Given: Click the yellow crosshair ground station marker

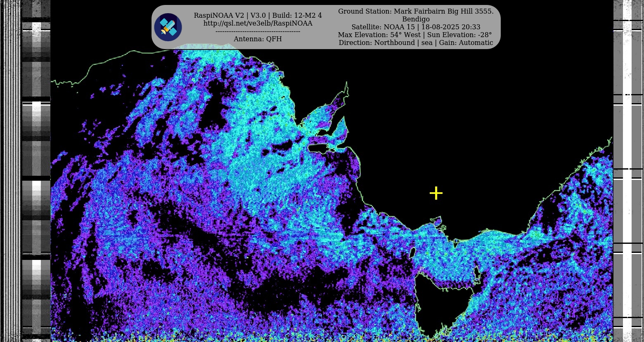Looking at the screenshot, I should [436, 193].
